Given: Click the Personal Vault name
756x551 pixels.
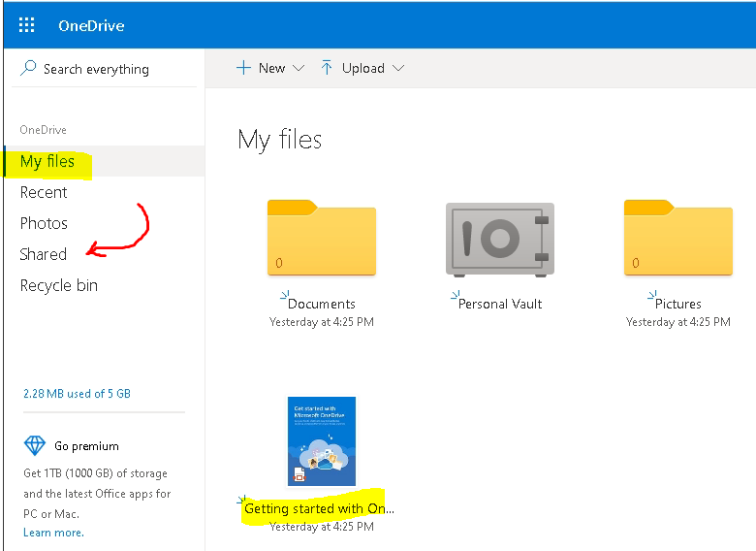Looking at the screenshot, I should coord(500,304).
